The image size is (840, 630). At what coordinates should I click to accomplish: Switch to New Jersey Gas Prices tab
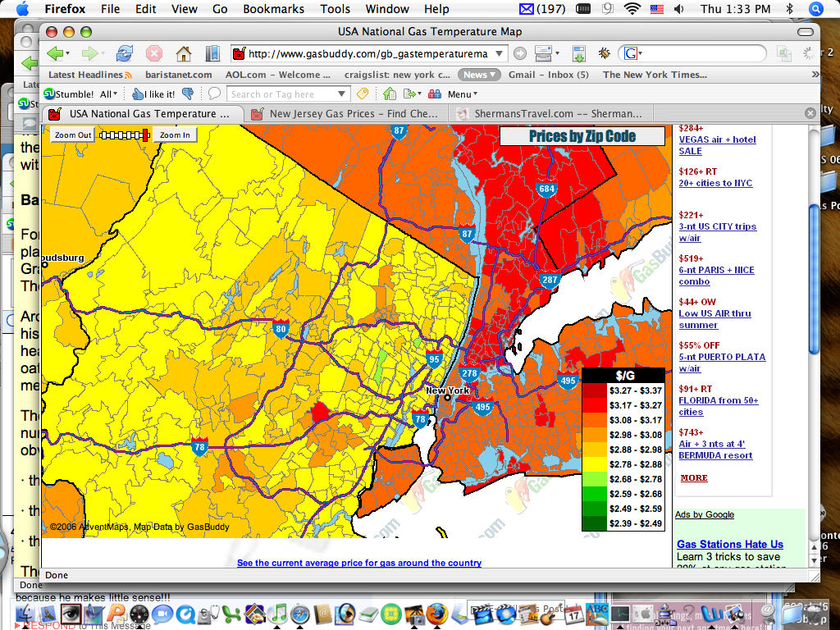pos(347,113)
